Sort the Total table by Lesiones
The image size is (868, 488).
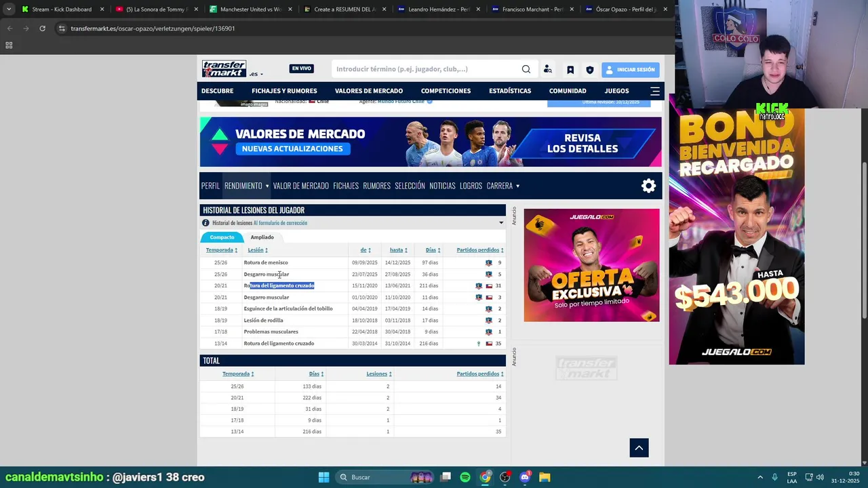coord(379,373)
